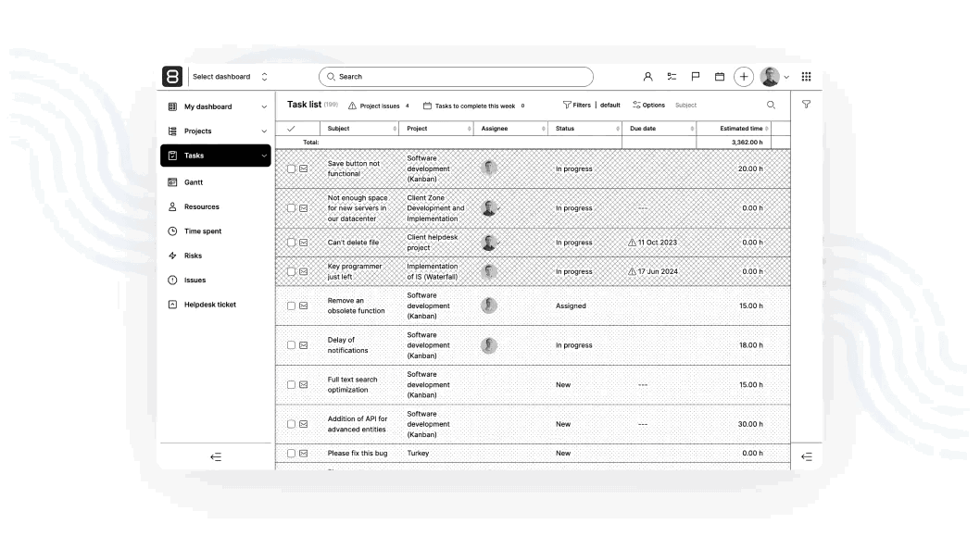The width and height of the screenshot is (980, 549).
Task: Open the apps grid menu icon
Action: (806, 77)
